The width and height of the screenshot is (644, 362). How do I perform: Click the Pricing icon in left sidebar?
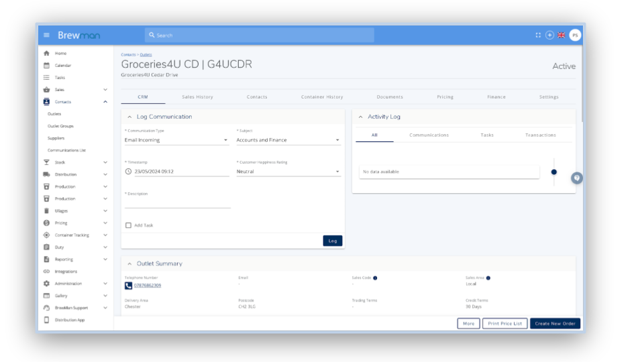(x=46, y=223)
